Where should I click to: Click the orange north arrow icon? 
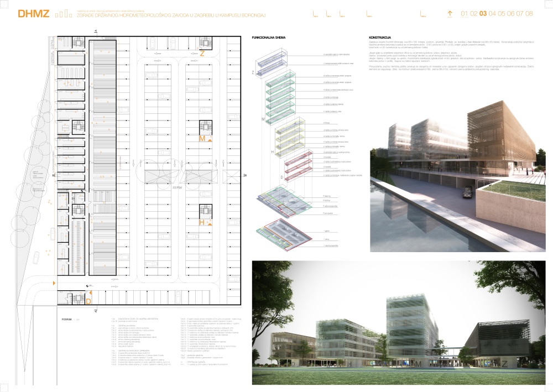coord(450,14)
